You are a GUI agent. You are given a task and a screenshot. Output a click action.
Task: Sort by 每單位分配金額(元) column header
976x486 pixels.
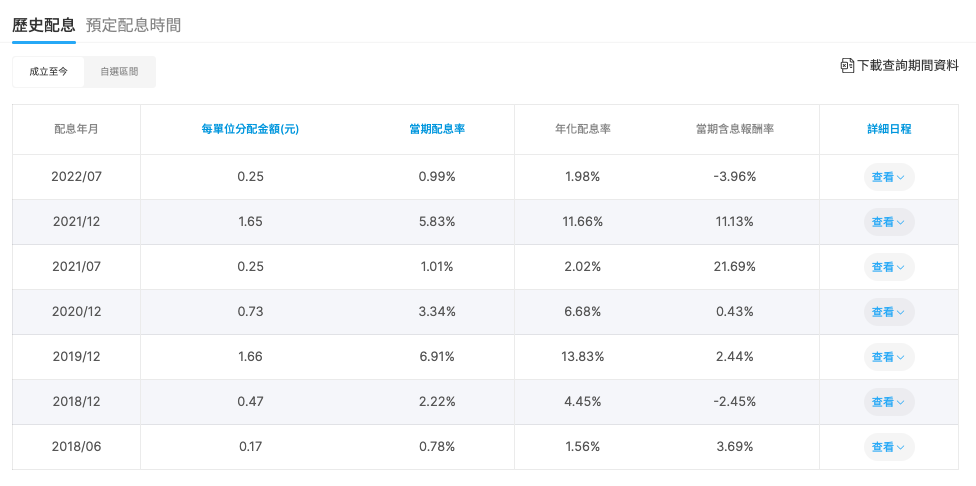click(250, 129)
